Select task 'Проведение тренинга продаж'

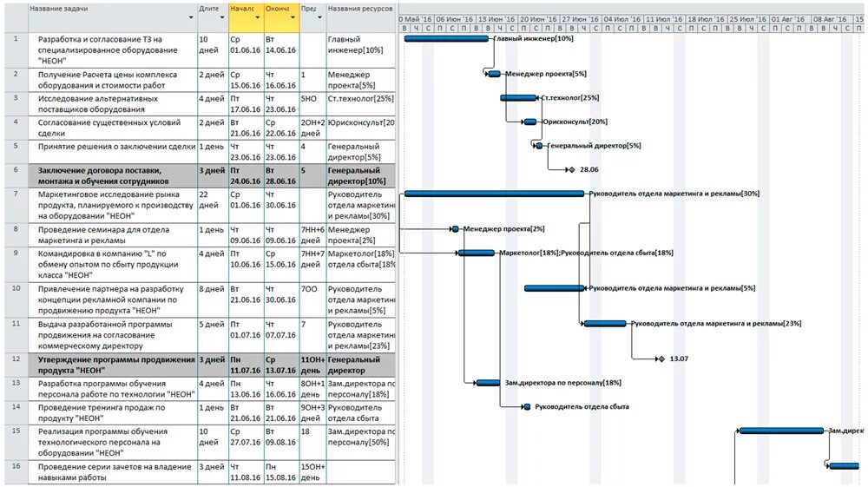click(112, 413)
